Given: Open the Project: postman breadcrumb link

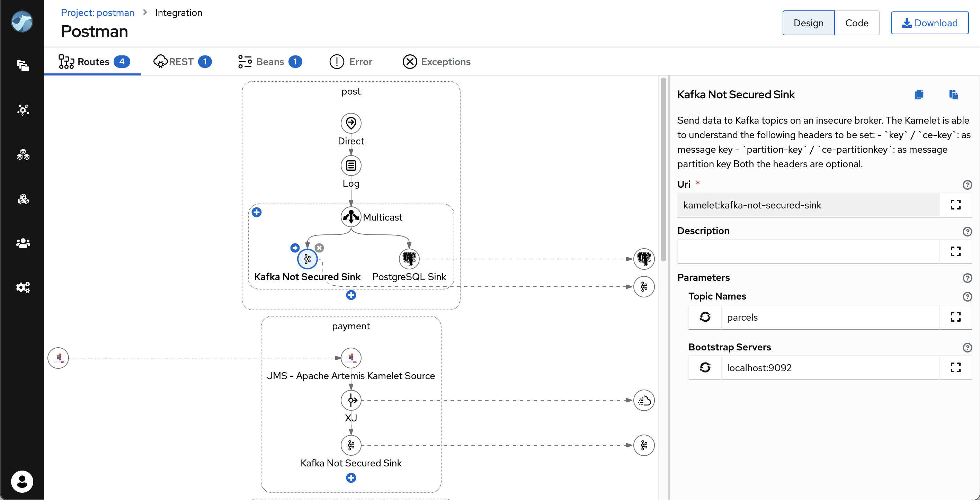Looking at the screenshot, I should point(98,12).
